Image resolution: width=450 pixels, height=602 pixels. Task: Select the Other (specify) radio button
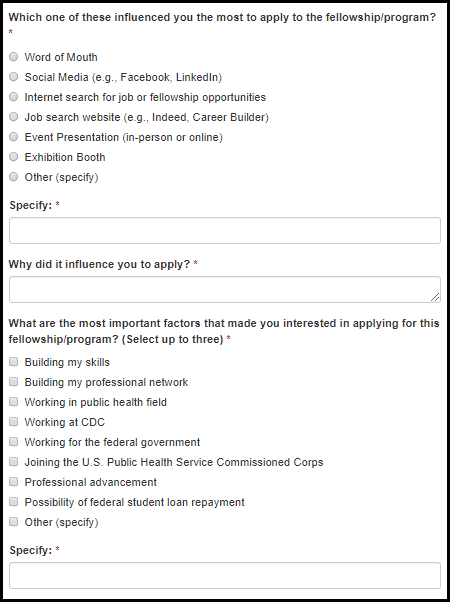[13, 177]
